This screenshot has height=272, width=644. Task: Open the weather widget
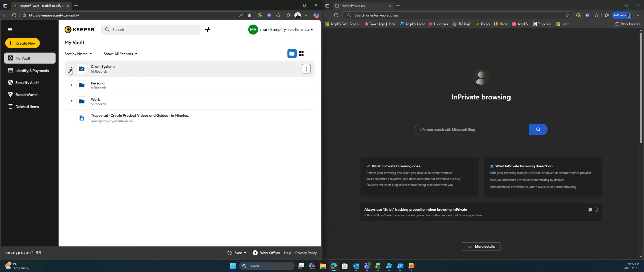coord(17,266)
